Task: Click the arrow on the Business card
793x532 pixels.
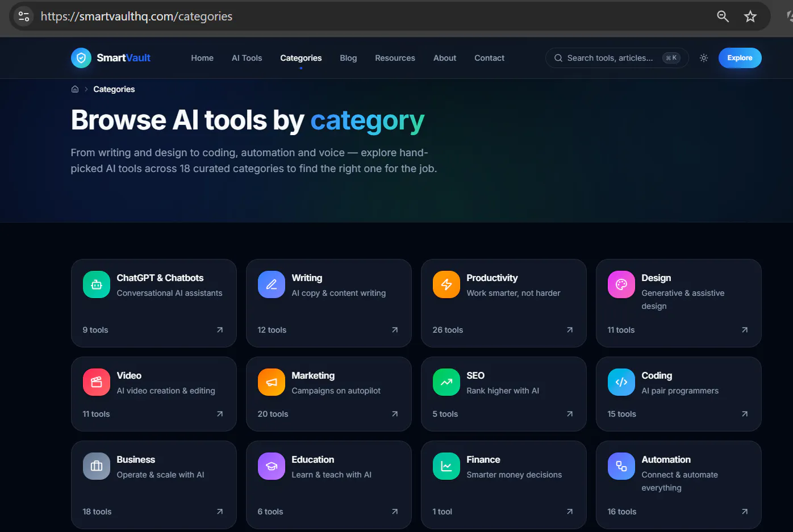Action: pos(220,512)
